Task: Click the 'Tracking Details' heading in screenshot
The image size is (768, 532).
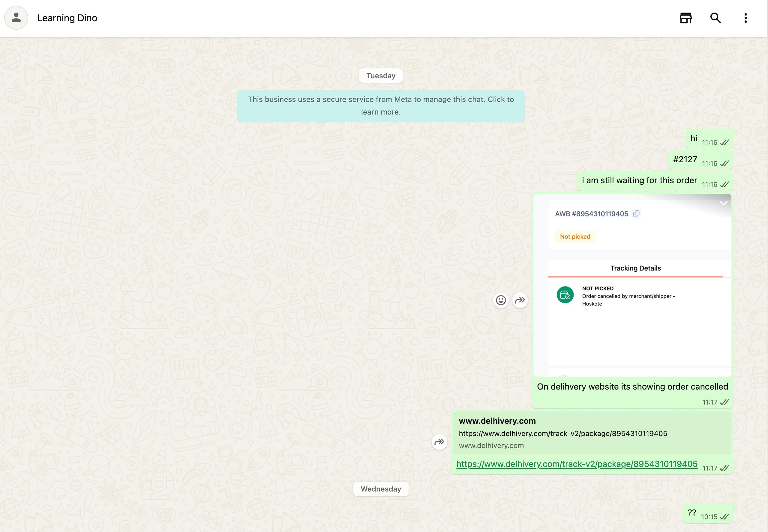Action: point(636,268)
